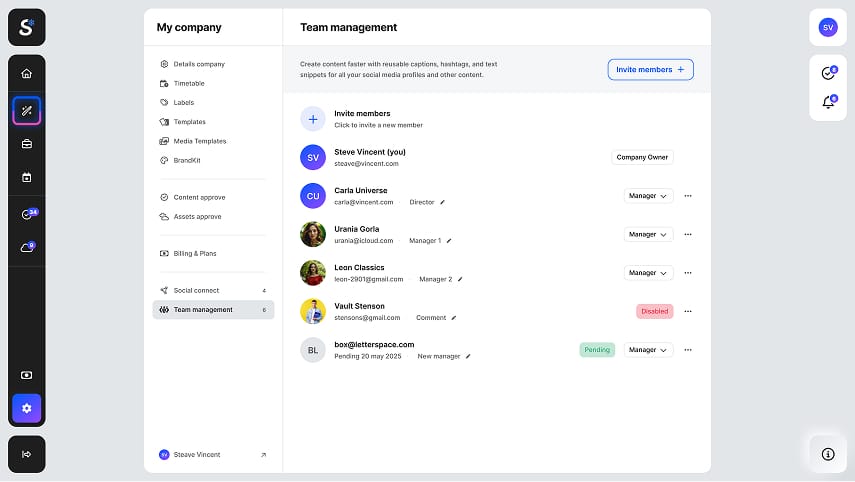Edit the New manager label pencil icon

point(468,356)
